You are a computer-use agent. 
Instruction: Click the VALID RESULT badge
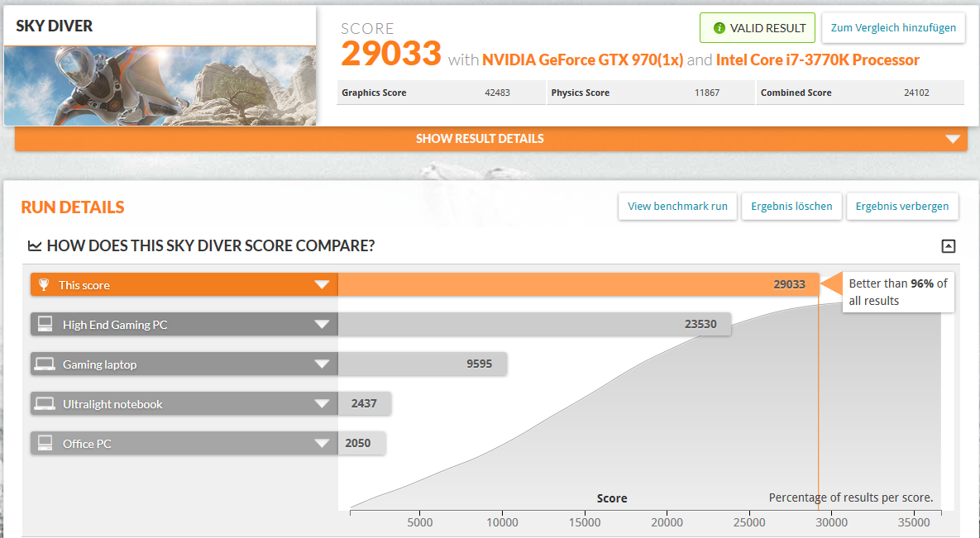(x=758, y=28)
